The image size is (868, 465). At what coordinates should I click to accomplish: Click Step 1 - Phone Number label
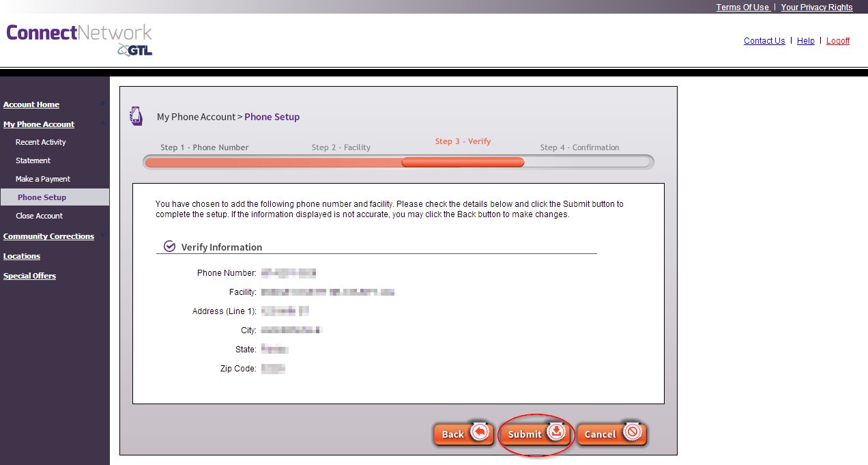click(x=205, y=147)
